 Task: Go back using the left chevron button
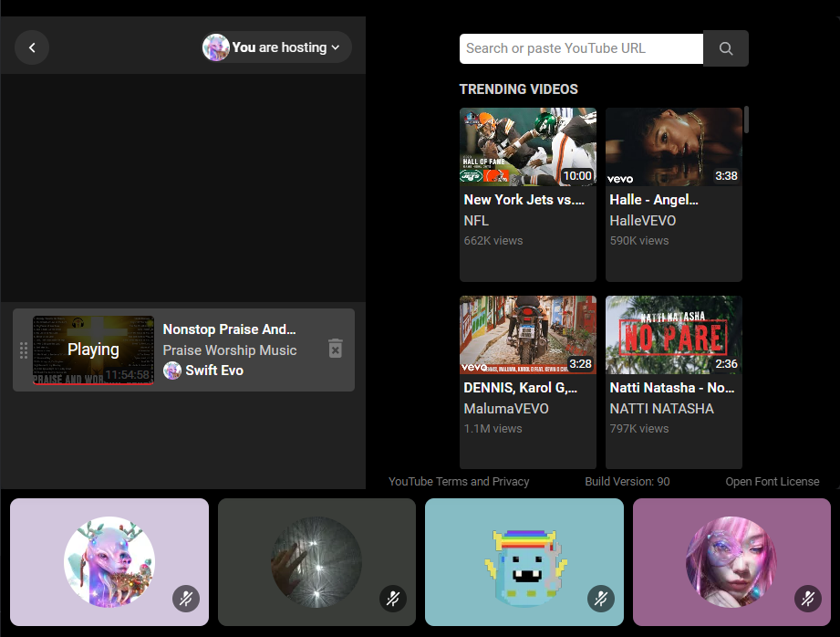(x=32, y=47)
